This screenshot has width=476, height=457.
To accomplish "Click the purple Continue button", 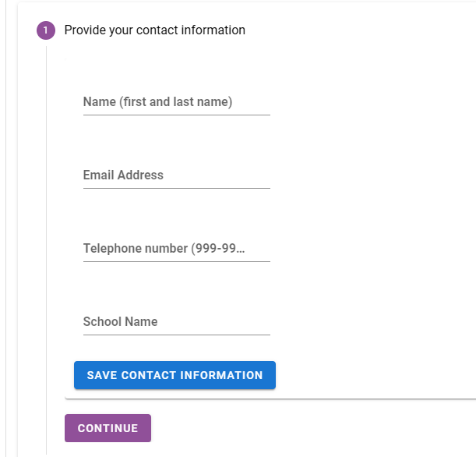I will [x=108, y=428].
